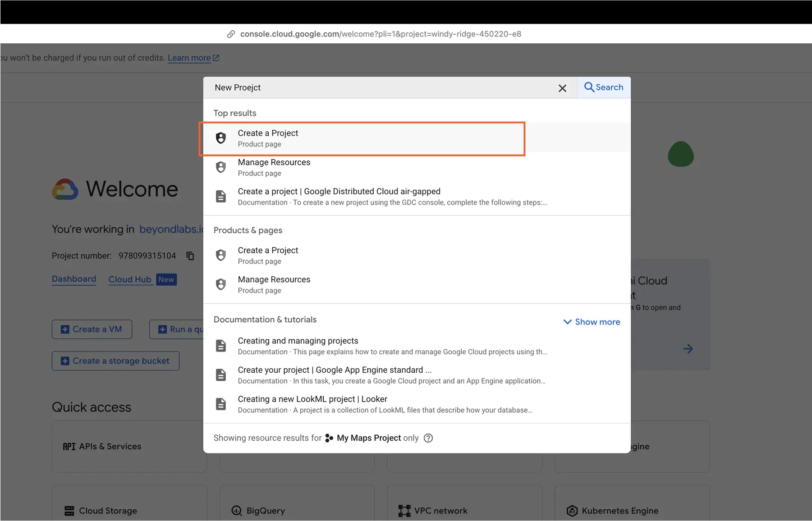Click into the search field containing 'New Proejct'

tap(379, 88)
